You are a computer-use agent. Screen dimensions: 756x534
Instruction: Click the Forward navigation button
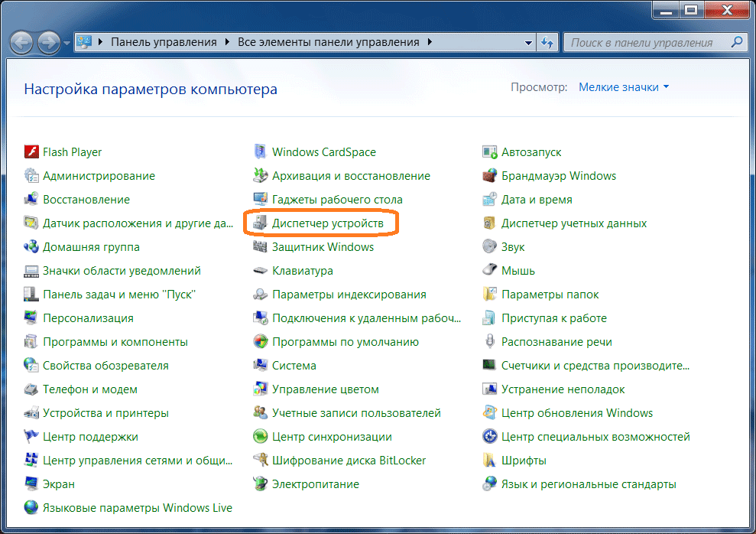pos(49,42)
